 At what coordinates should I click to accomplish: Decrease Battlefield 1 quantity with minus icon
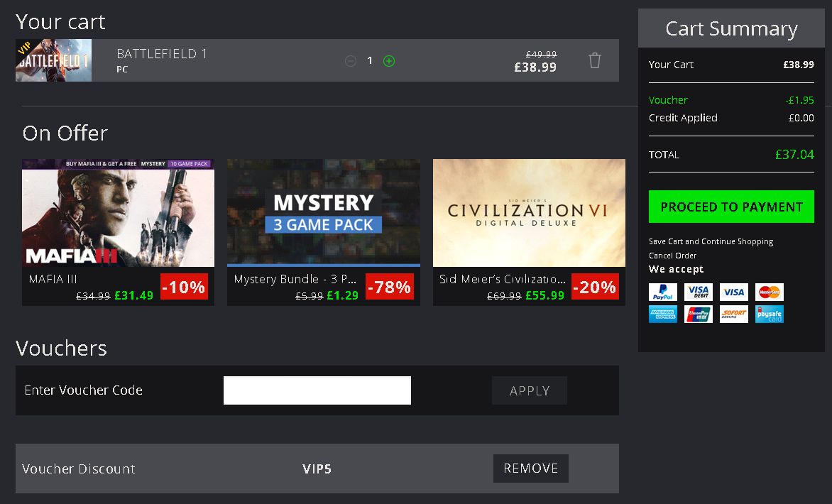click(x=350, y=61)
